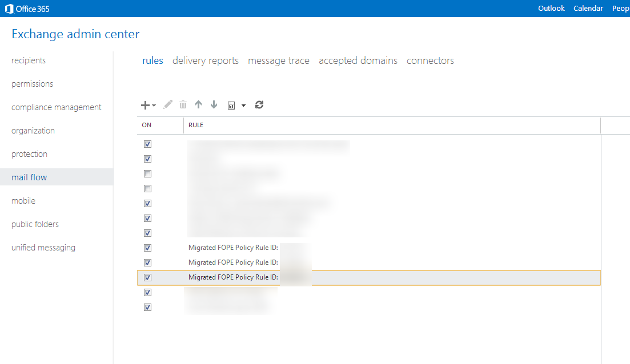
Task: Toggle checkbox of second Migrated FOPE Policy rule
Action: 147,263
